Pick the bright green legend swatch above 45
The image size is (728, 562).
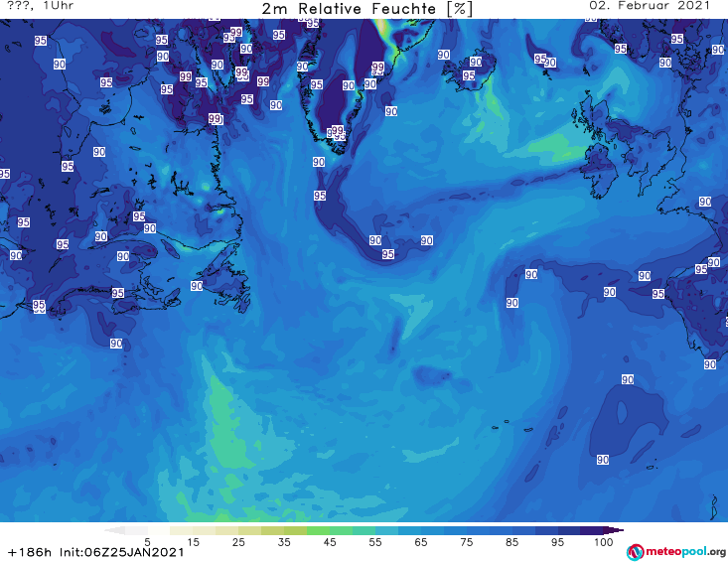tap(319, 530)
